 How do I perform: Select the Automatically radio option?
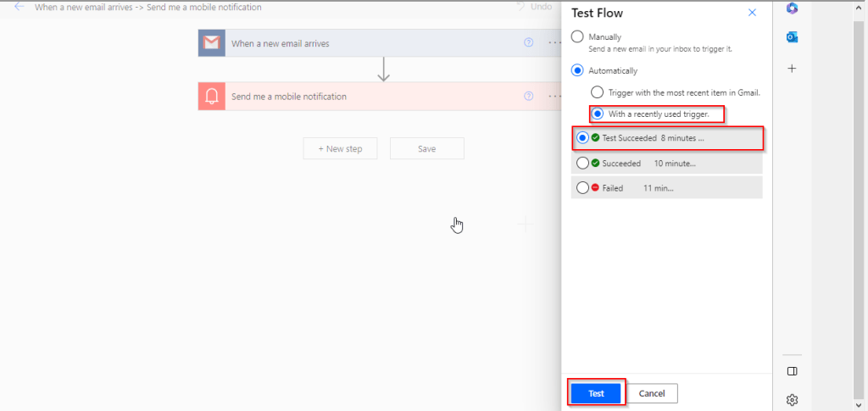pyautogui.click(x=578, y=71)
